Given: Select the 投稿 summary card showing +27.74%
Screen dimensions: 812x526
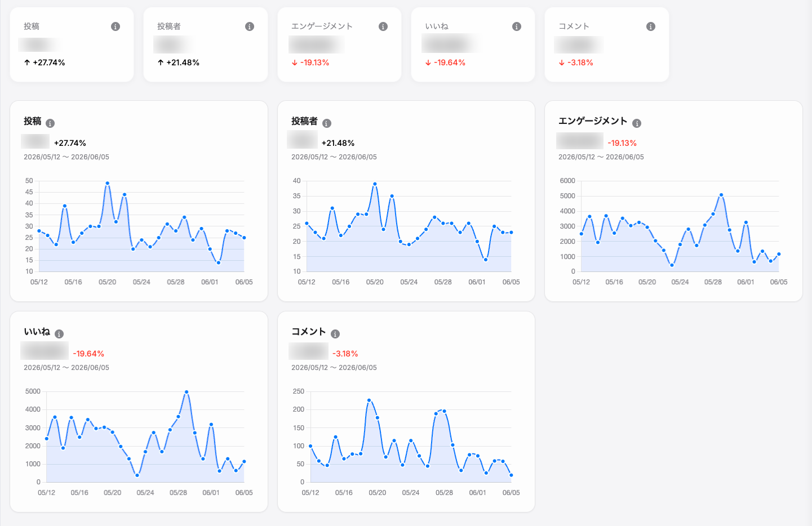Looking at the screenshot, I should click(72, 44).
